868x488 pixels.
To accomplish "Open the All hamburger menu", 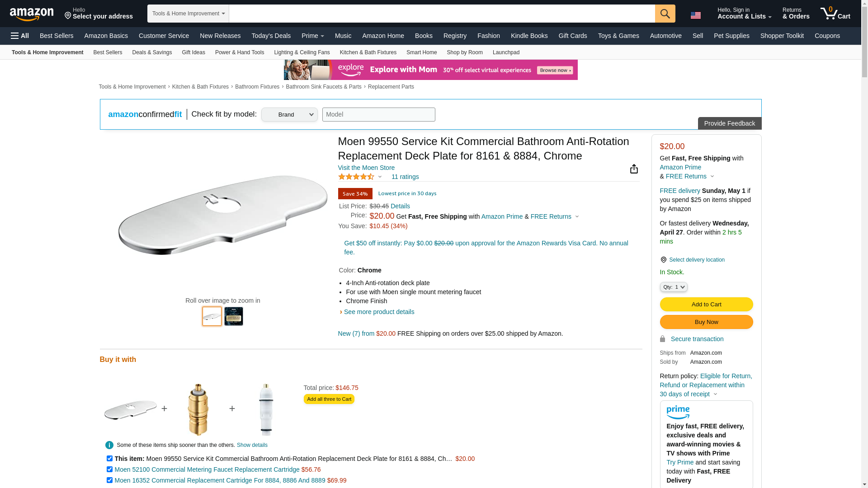I will coord(20,36).
